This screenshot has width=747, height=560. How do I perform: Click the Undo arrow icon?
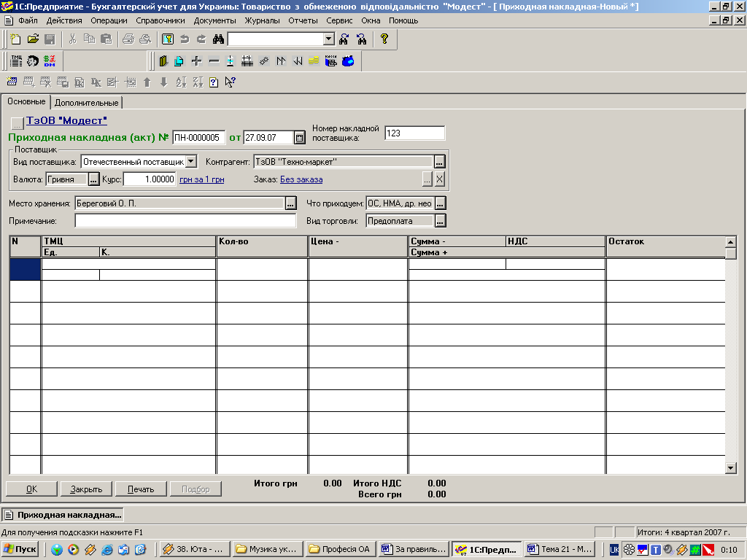(x=185, y=39)
